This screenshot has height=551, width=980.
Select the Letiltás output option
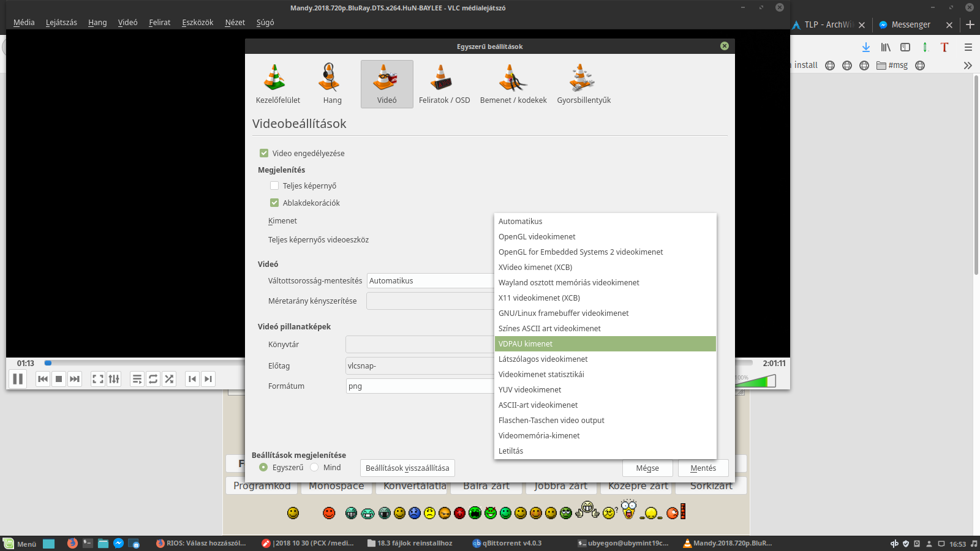click(605, 451)
